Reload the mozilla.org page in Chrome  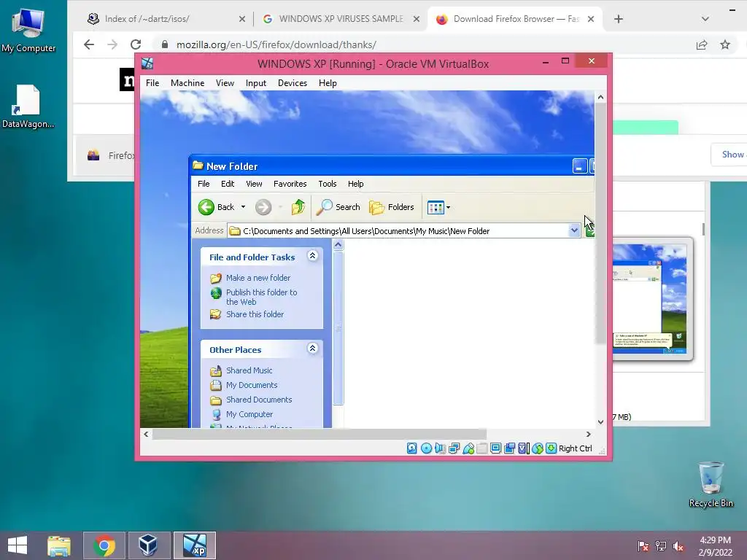(x=136, y=44)
